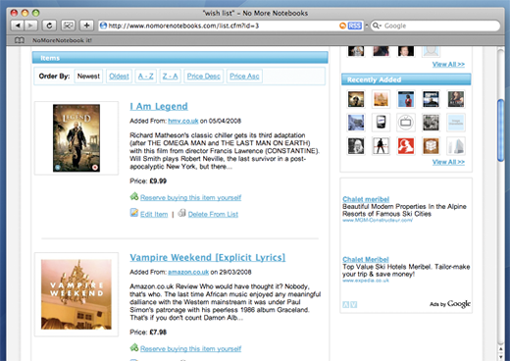Go back using the browser back arrow

pyautogui.click(x=18, y=25)
